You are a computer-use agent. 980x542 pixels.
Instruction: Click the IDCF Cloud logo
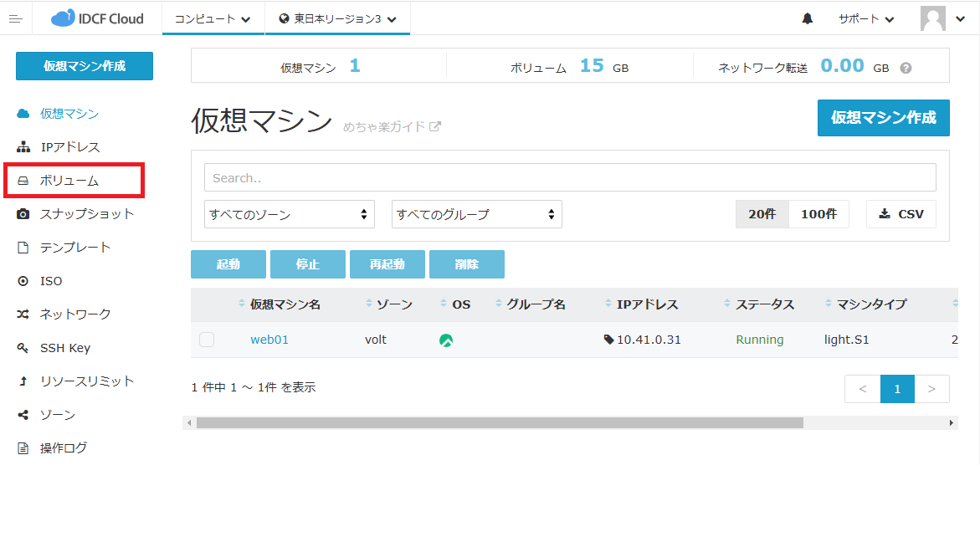coord(97,18)
